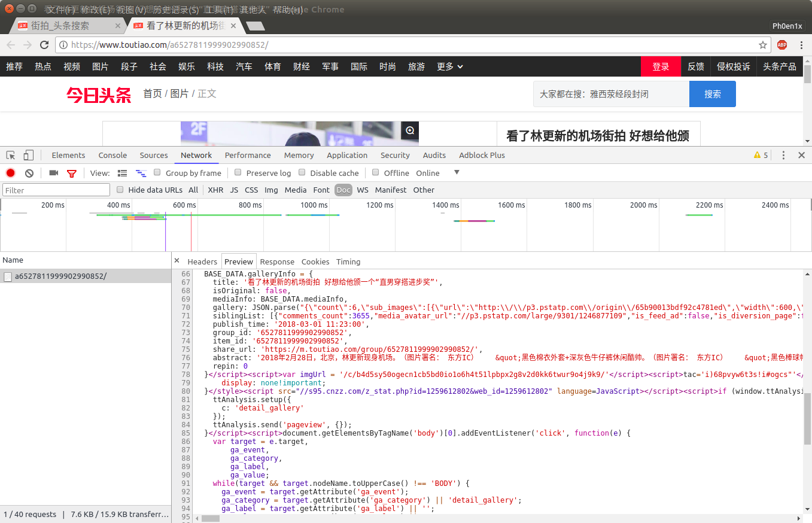The width and height of the screenshot is (812, 523).
Task: Go to 首页 breadcrumb link
Action: pos(153,93)
